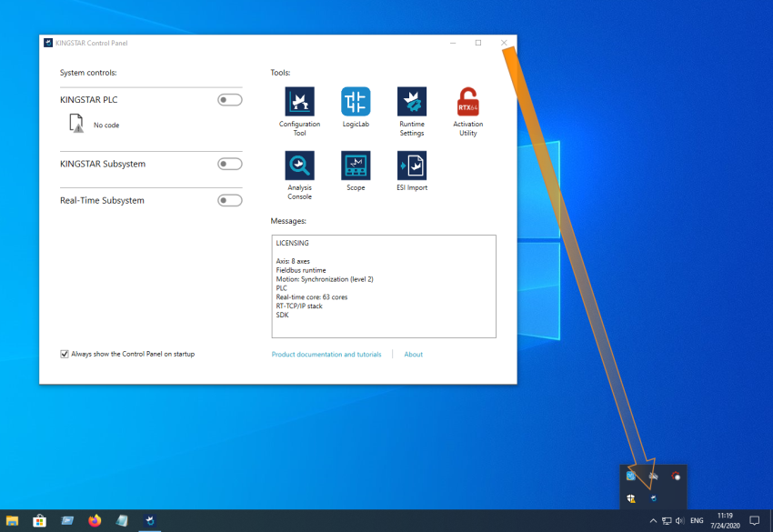Launch Firefox from the taskbar

pyautogui.click(x=95, y=521)
